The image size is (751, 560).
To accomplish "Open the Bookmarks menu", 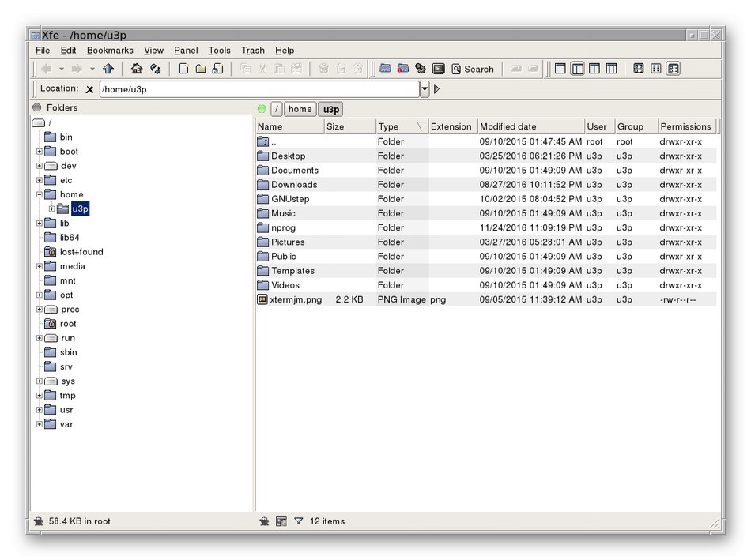I will 110,51.
